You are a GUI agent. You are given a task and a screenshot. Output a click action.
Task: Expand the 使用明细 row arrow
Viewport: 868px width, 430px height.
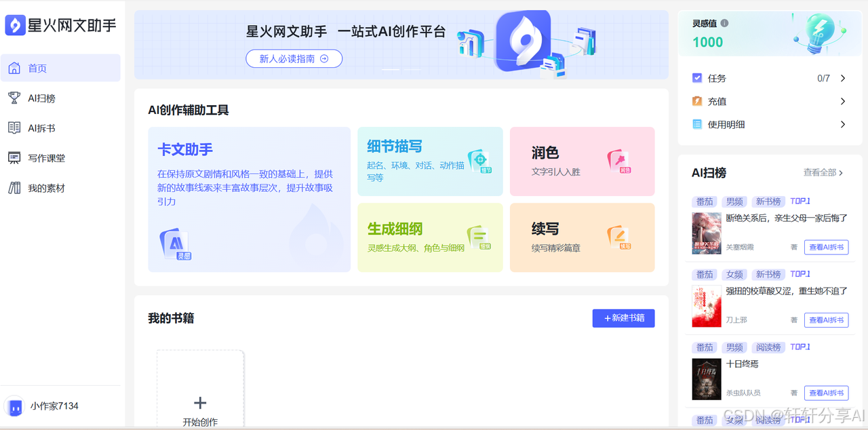(x=843, y=124)
